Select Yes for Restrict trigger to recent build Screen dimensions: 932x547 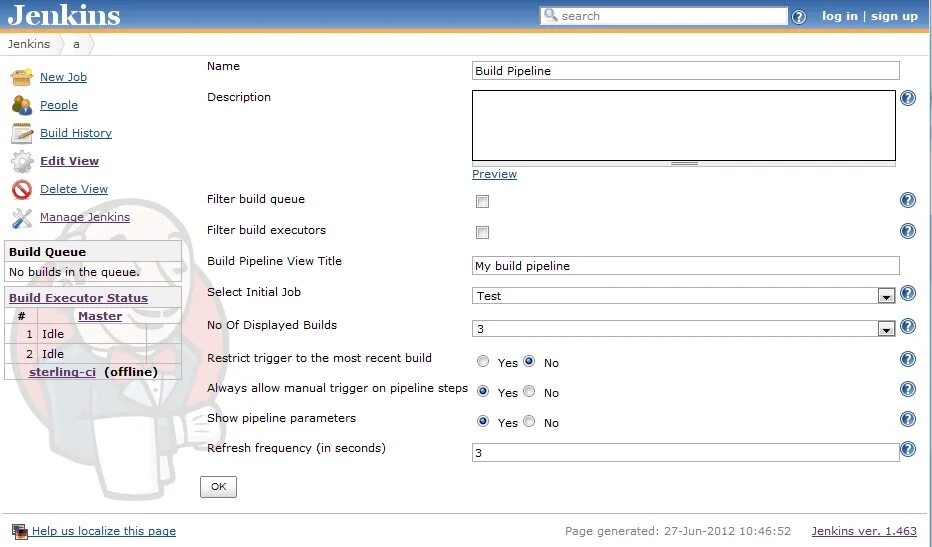pyautogui.click(x=483, y=361)
